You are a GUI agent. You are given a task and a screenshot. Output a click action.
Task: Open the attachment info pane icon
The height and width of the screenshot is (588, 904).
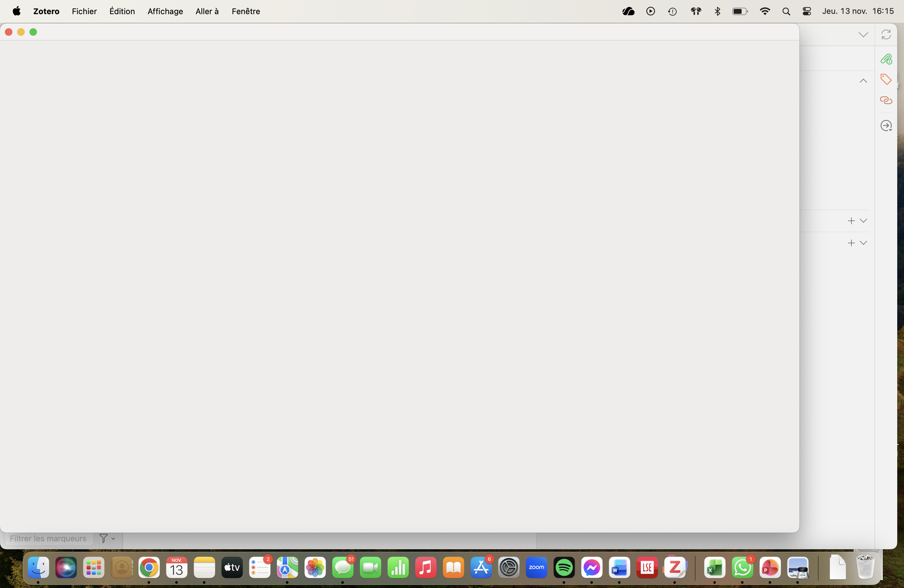pyautogui.click(x=886, y=59)
